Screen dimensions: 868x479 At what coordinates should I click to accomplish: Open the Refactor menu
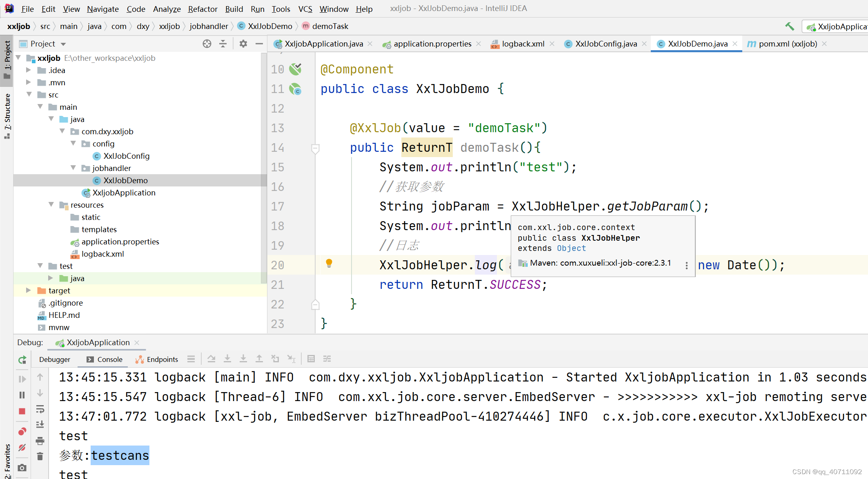(203, 9)
